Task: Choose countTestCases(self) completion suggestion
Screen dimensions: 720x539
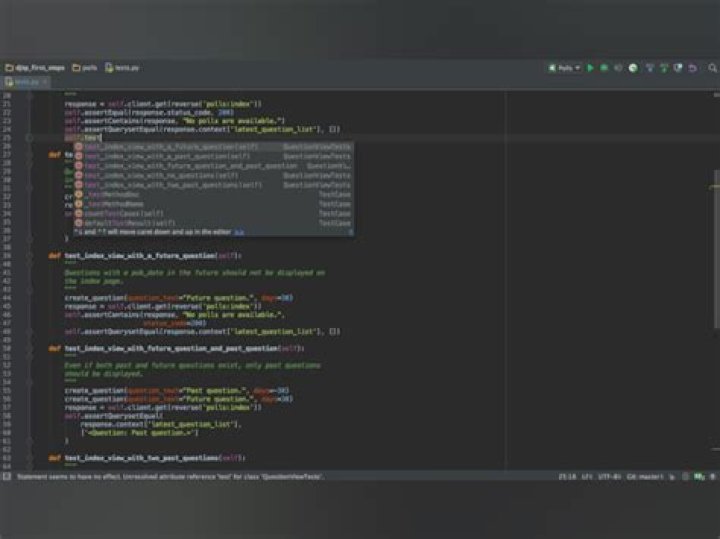Action: (214, 213)
